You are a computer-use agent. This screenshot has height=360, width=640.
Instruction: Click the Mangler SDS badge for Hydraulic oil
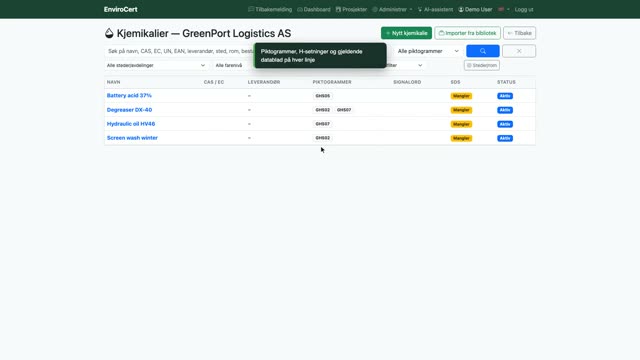461,124
